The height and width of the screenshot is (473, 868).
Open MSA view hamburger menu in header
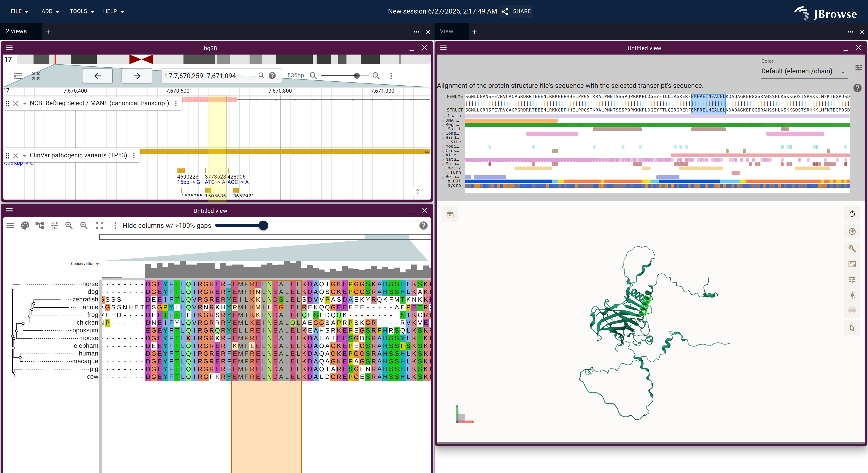tap(9, 210)
